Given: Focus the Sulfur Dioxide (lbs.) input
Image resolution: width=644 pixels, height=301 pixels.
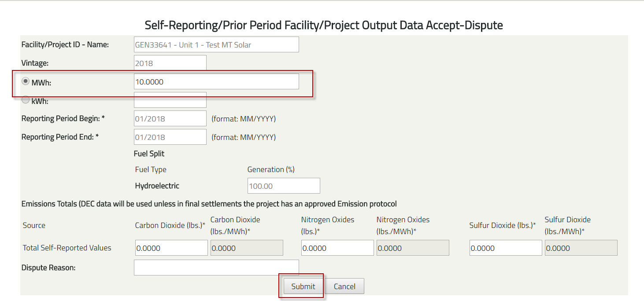Looking at the screenshot, I should (506, 248).
